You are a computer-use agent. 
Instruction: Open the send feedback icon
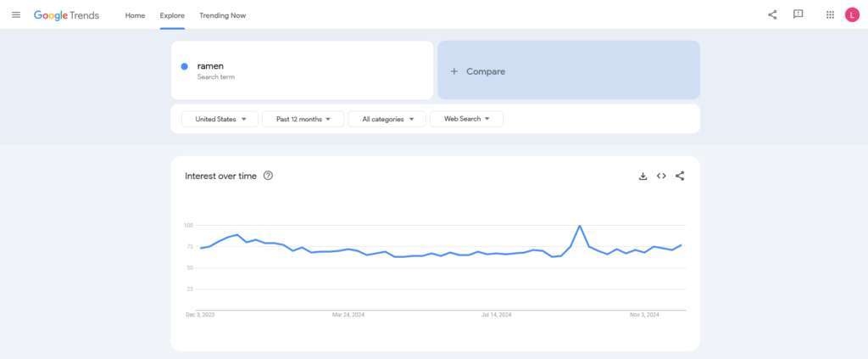(x=798, y=14)
